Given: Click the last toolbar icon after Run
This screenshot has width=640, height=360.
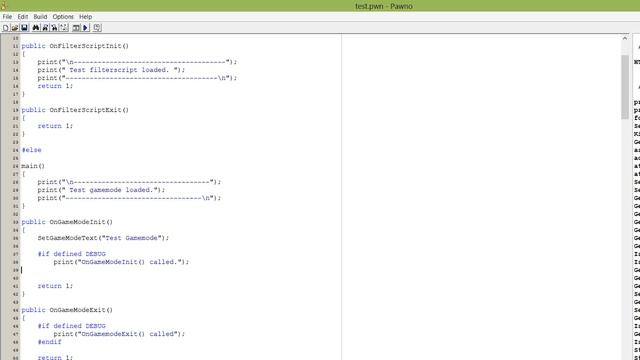Looking at the screenshot, I should (x=97, y=28).
